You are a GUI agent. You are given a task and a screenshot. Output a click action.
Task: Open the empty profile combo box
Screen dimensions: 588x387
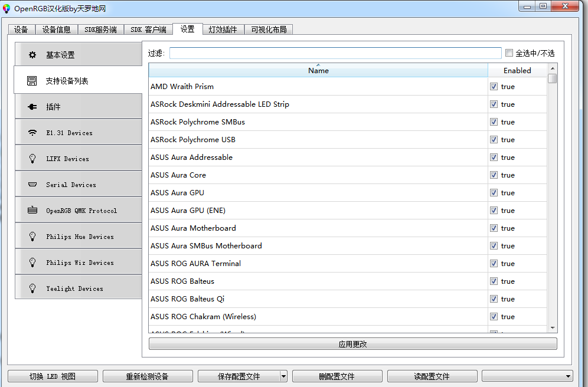(527, 376)
